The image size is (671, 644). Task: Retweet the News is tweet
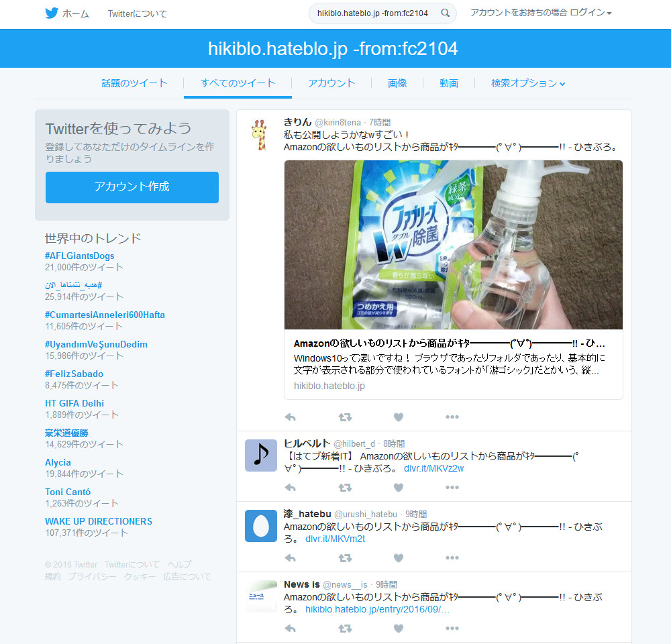pyautogui.click(x=345, y=628)
